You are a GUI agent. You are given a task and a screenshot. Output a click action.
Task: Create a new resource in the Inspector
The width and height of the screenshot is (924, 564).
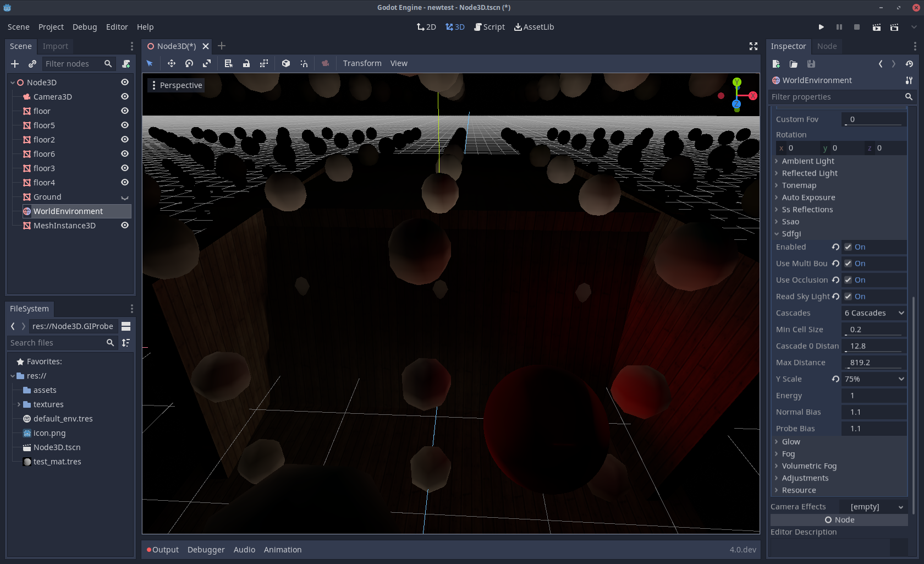pos(776,64)
